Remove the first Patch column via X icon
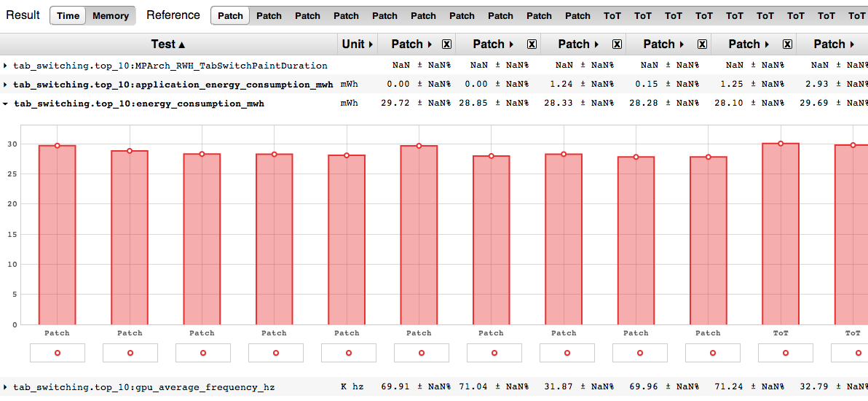The image size is (868, 401). pos(446,44)
